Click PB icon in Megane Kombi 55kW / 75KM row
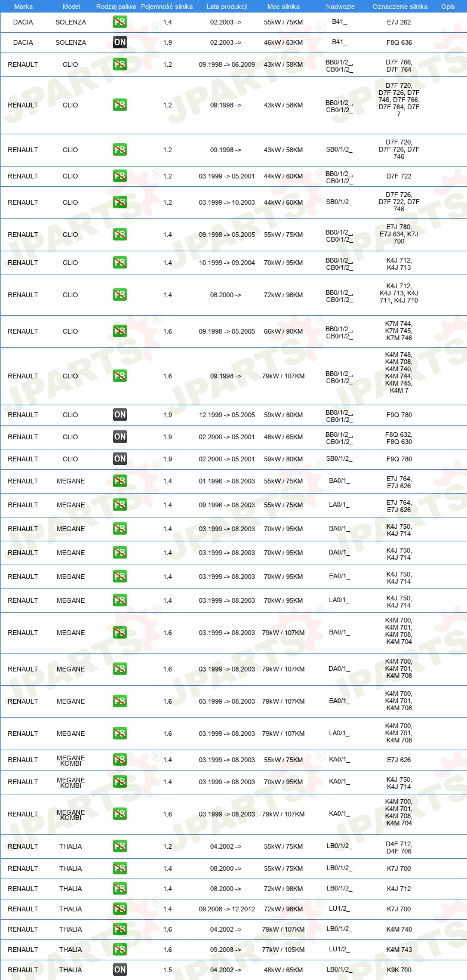 120,760
